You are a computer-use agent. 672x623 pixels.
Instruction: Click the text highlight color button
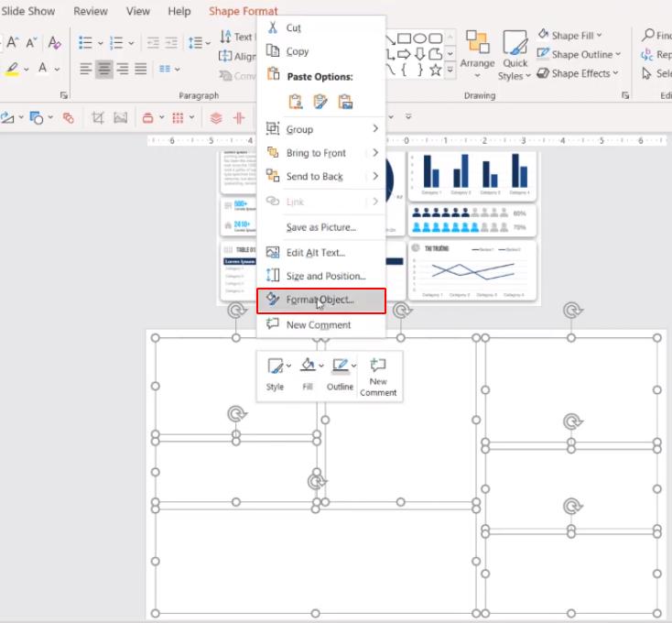(x=13, y=69)
